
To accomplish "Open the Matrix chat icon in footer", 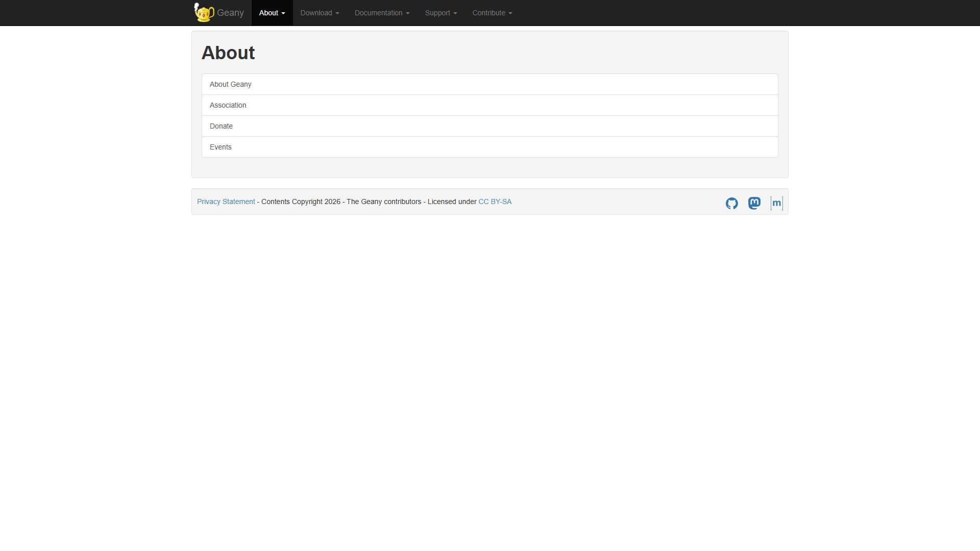I will (776, 203).
